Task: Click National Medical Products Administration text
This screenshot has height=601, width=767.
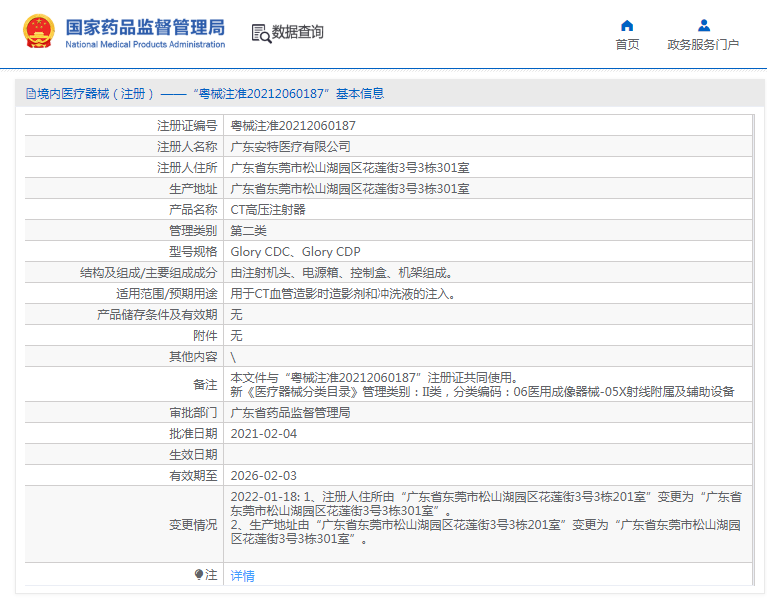Action: coord(145,45)
